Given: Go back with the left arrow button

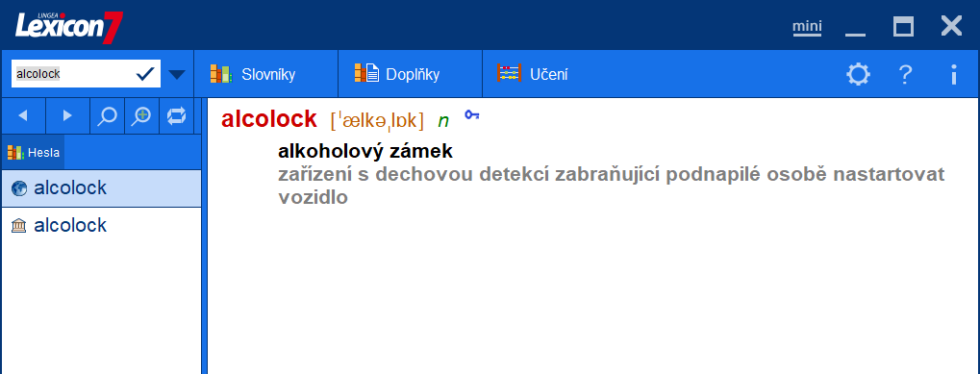Looking at the screenshot, I should pyautogui.click(x=23, y=116).
